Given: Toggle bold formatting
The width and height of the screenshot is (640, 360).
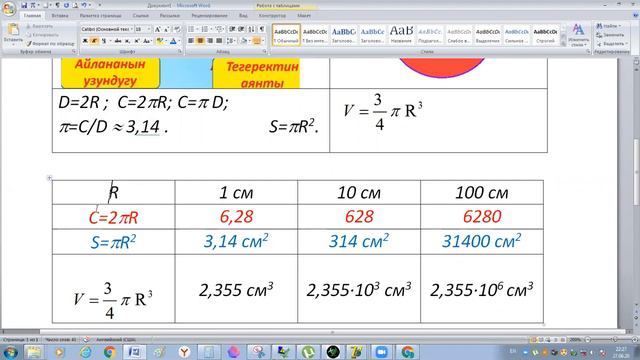Looking at the screenshot, I should pyautogui.click(x=85, y=41).
